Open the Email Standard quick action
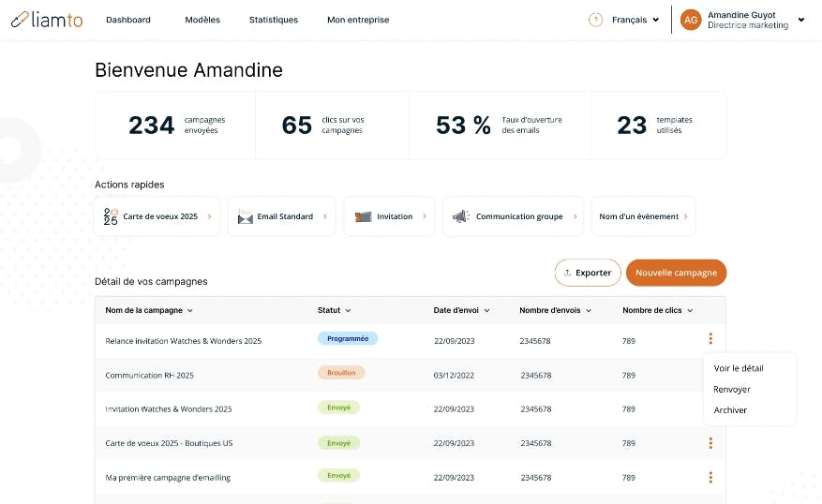This screenshot has width=822, height=504. 282,216
